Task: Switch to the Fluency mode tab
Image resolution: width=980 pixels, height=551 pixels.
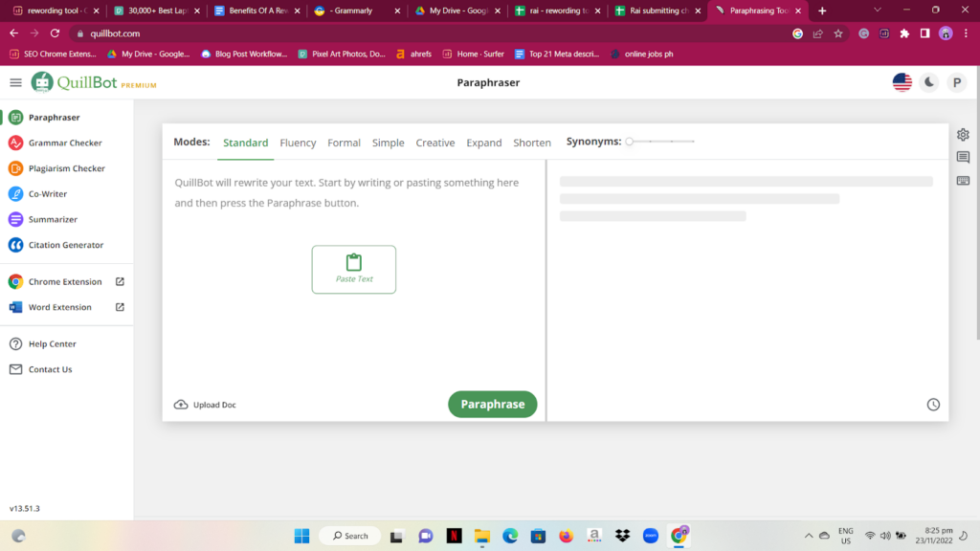Action: point(298,143)
